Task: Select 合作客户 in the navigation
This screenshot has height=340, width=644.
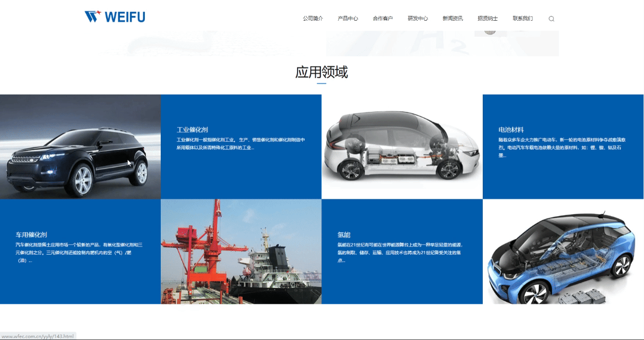Action: 384,18
